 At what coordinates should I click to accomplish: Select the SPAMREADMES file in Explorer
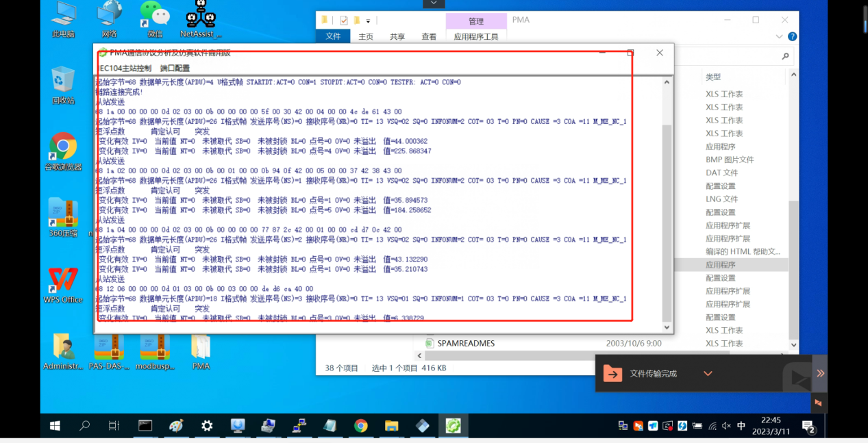point(466,344)
